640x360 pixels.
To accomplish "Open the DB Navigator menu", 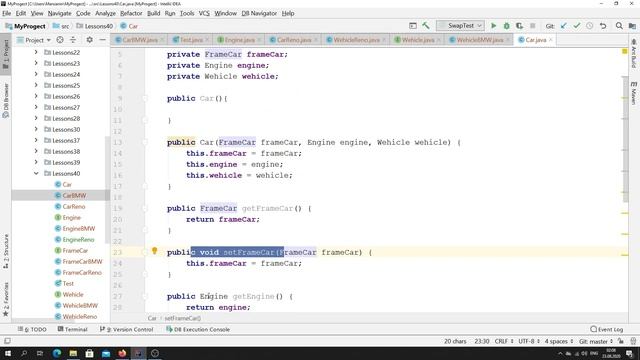I will (259, 13).
